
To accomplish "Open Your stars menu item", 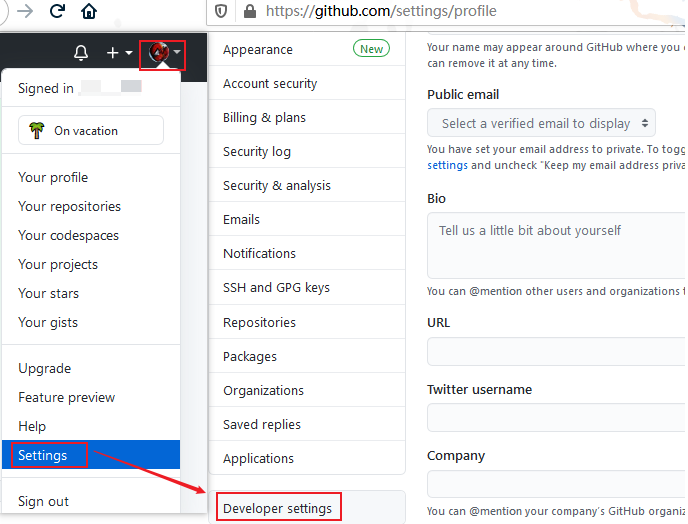I will [x=91, y=293].
